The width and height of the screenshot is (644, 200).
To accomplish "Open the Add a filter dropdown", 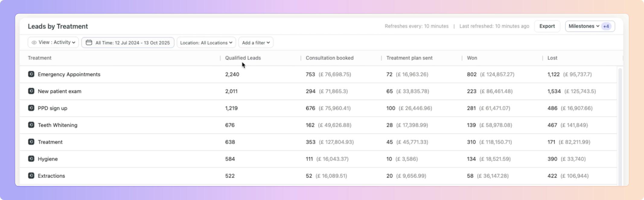I will [x=256, y=43].
